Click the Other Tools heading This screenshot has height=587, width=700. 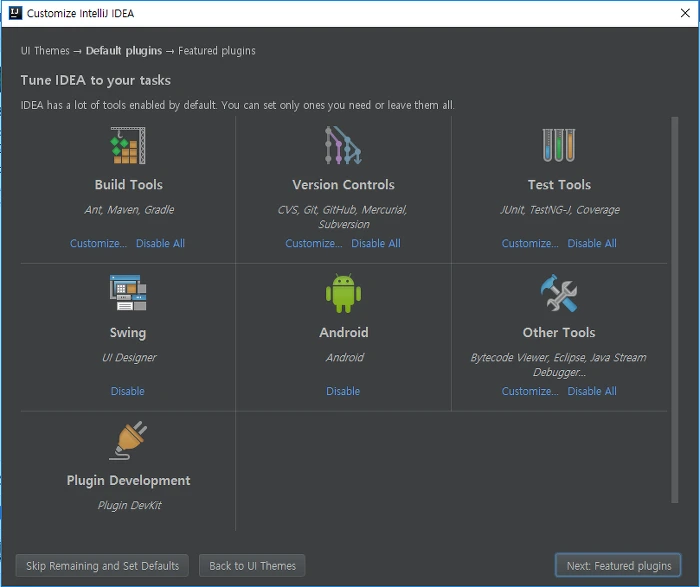(559, 332)
